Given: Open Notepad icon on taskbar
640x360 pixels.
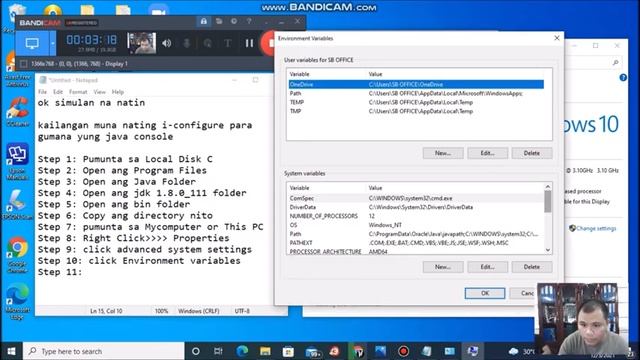Looking at the screenshot, I should pos(427,351).
